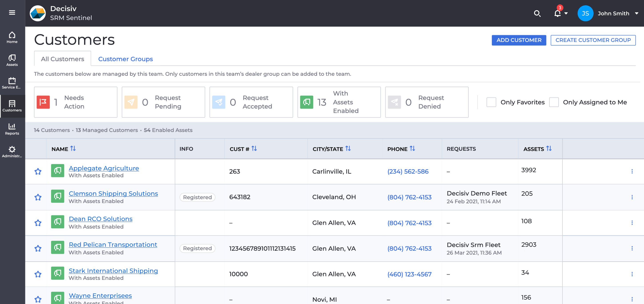Switch to All Customers tab

tap(62, 59)
